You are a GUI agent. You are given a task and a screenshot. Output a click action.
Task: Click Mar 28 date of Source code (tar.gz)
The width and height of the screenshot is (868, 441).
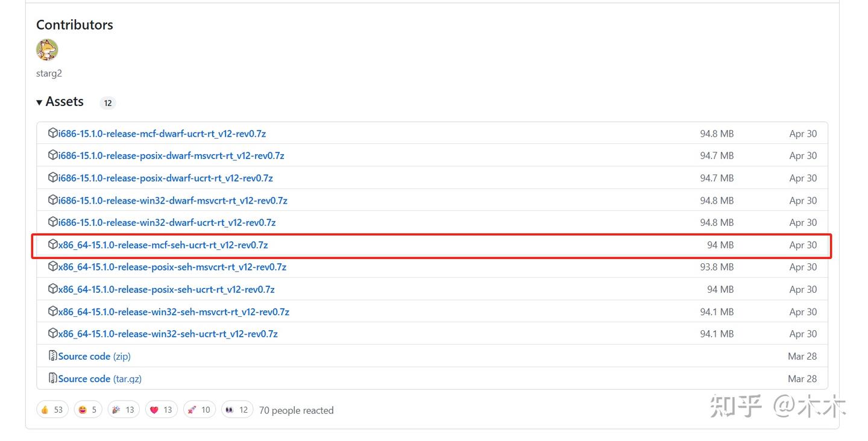[802, 378]
